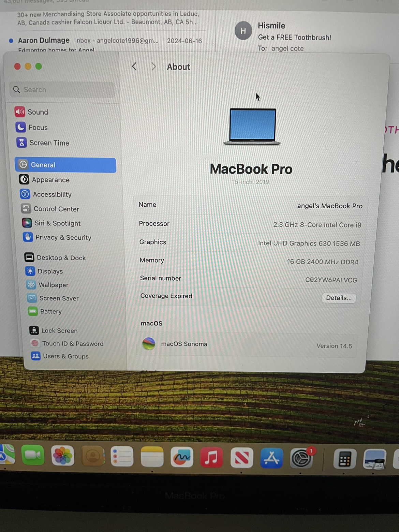This screenshot has width=399, height=532.
Task: Open Preview from the Dock
Action: pos(374,459)
